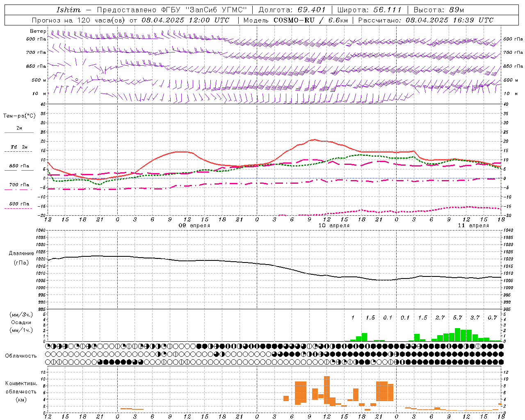This screenshot has height=420, width=525.
Task: Click the "(мм/3ч.)" precipitation unit label
Action: (x=21, y=315)
